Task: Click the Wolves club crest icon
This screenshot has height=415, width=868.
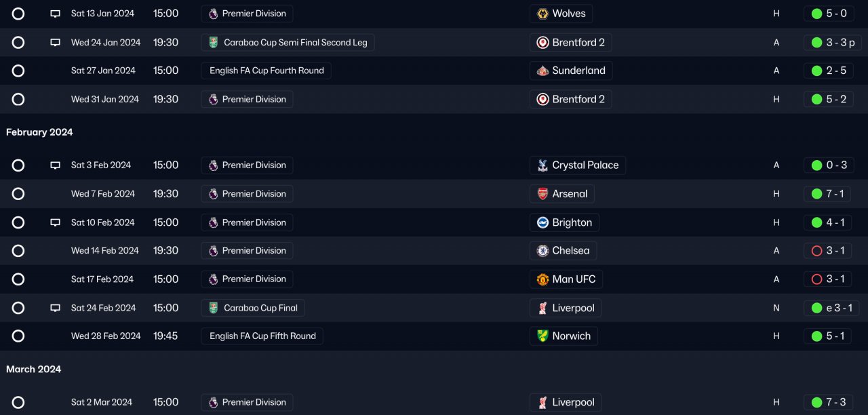Action: coord(542,14)
